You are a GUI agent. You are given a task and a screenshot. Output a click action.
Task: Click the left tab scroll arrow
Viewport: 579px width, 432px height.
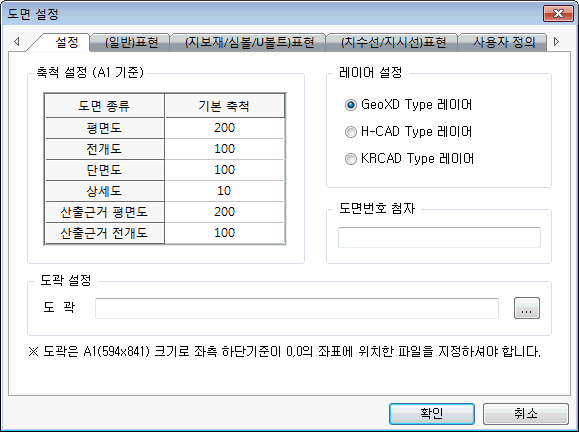(x=17, y=42)
